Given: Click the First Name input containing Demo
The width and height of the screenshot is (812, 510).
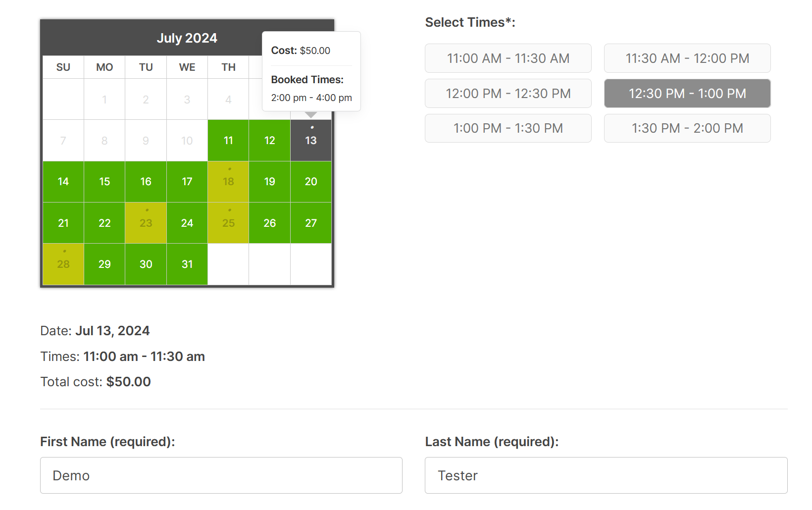Looking at the screenshot, I should pos(221,475).
